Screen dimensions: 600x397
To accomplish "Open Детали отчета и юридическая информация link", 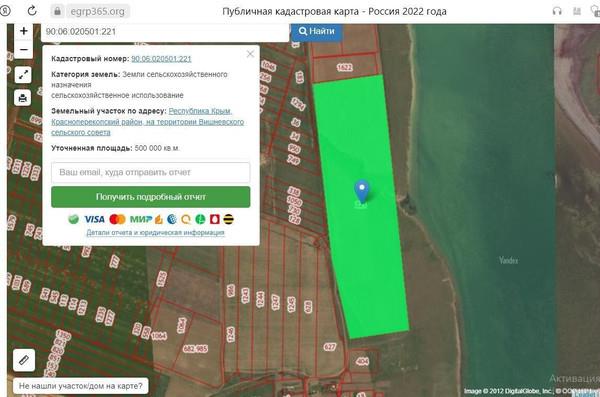I will coord(155,232).
